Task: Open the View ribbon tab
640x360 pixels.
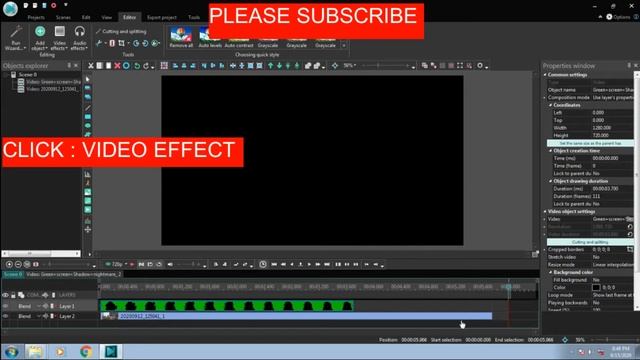Action: 107,18
